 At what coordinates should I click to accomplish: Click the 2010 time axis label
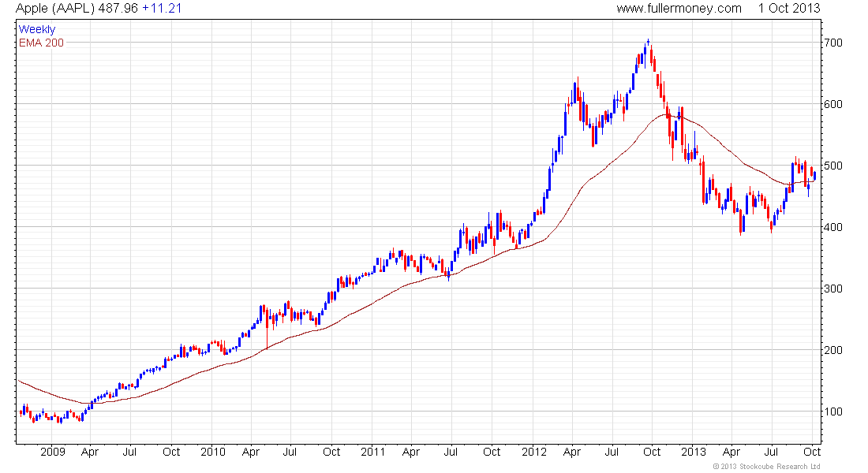(212, 452)
